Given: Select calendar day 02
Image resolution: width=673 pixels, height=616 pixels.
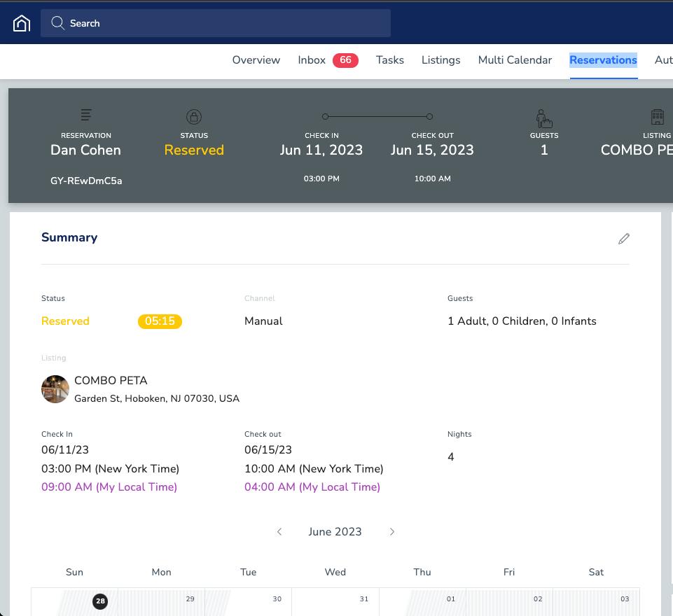Looking at the screenshot, I should tap(538, 598).
